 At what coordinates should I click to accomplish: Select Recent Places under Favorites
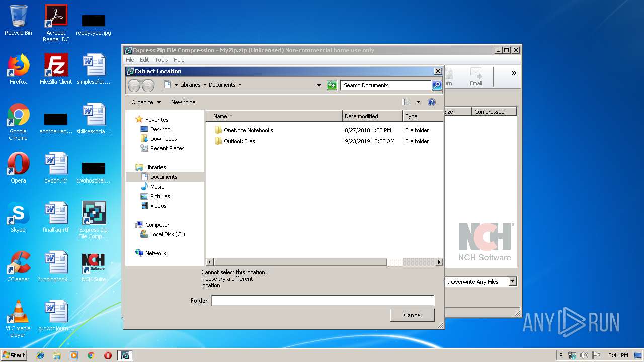click(163, 148)
